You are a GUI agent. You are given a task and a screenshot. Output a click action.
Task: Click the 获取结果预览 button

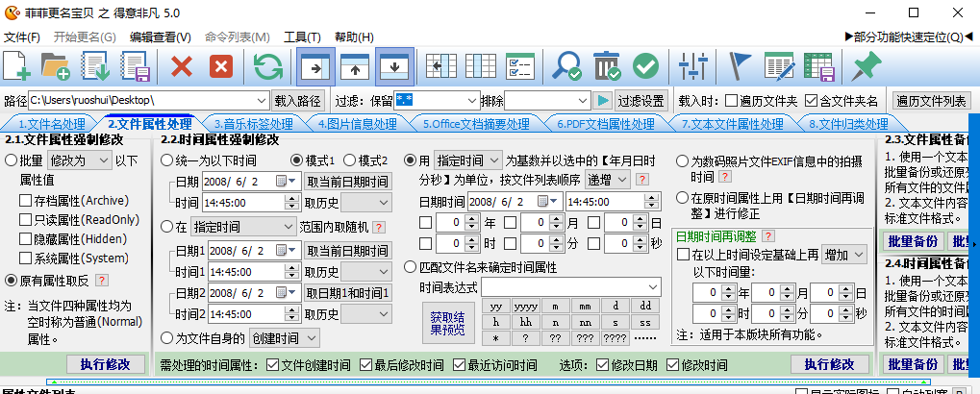coord(448,324)
